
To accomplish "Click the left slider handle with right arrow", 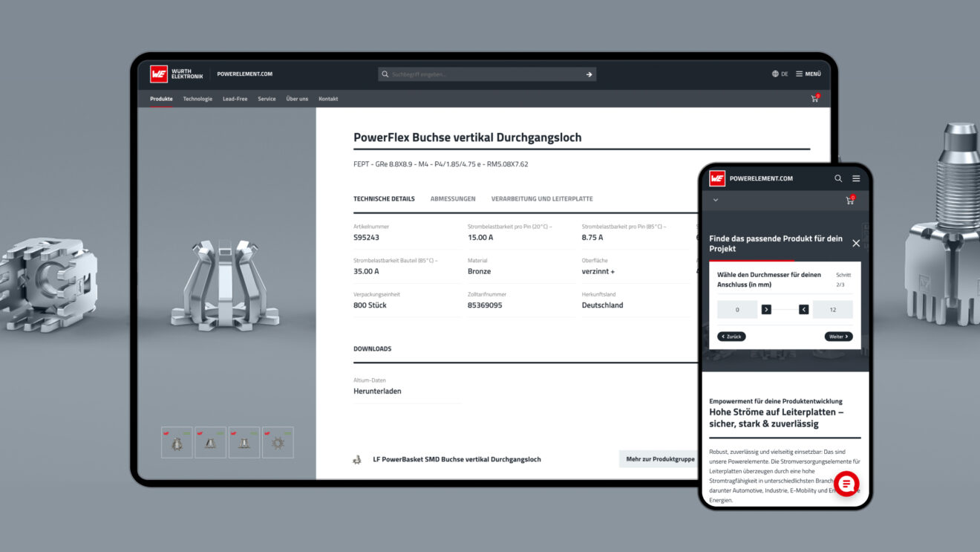I will [766, 310].
